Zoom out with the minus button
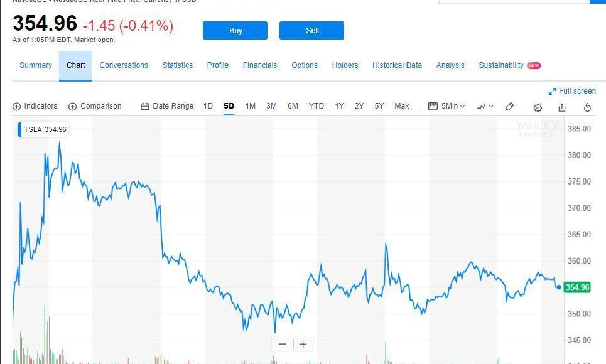Viewport: 606px width, 364px height. pos(283,344)
